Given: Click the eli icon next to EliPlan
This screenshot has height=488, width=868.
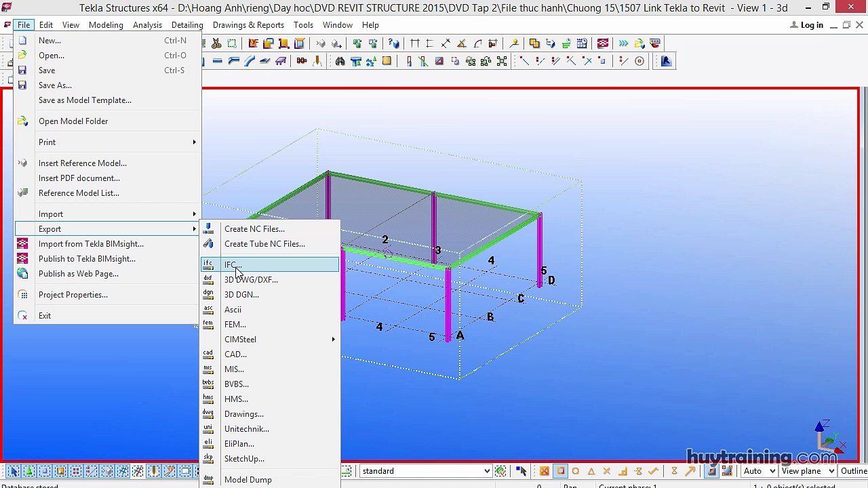Looking at the screenshot, I should tap(208, 443).
